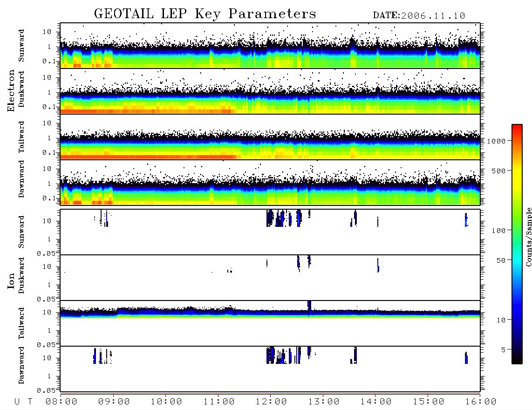Click the Electron Dawnward spectrogram panel

[x=270, y=183]
